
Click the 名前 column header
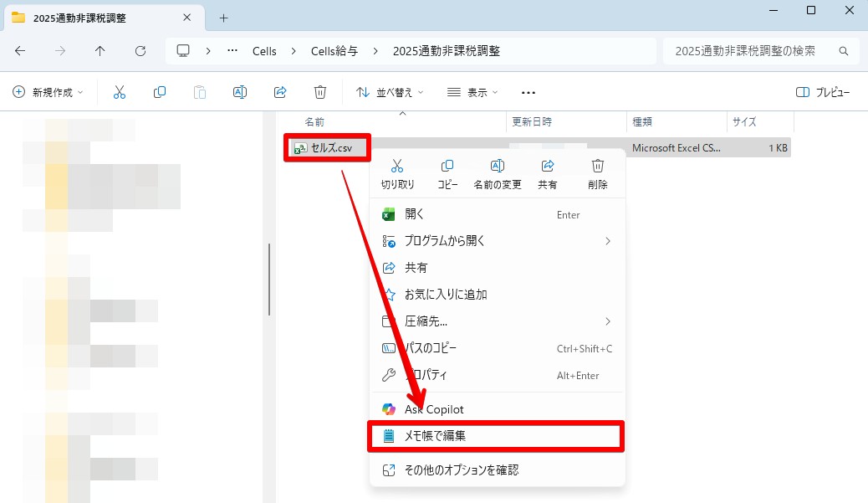314,121
